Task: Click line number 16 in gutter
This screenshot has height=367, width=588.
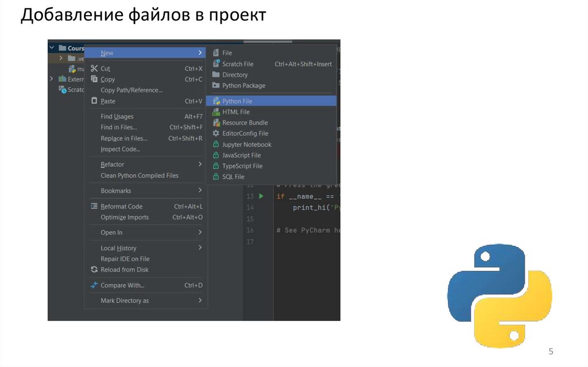Action: click(x=250, y=230)
